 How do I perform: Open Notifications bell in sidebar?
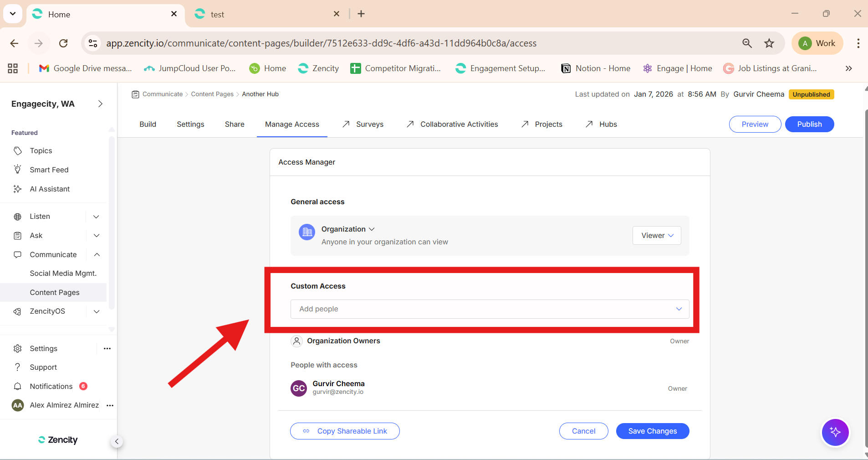pyautogui.click(x=18, y=386)
